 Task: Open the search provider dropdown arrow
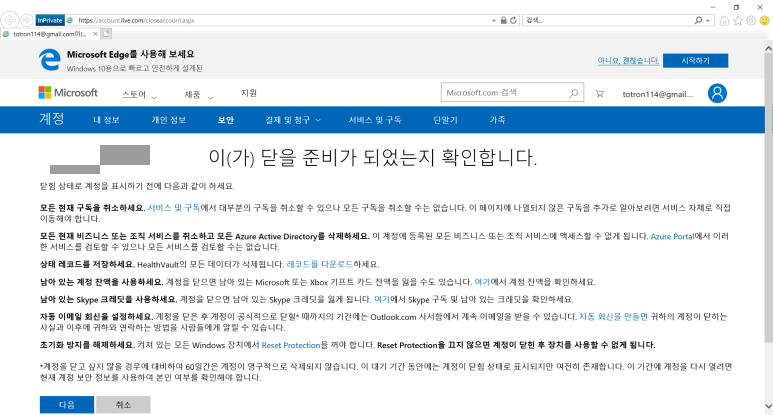click(x=707, y=21)
